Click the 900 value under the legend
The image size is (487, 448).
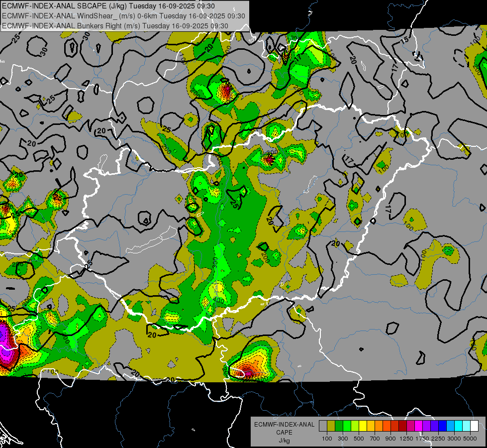click(390, 439)
